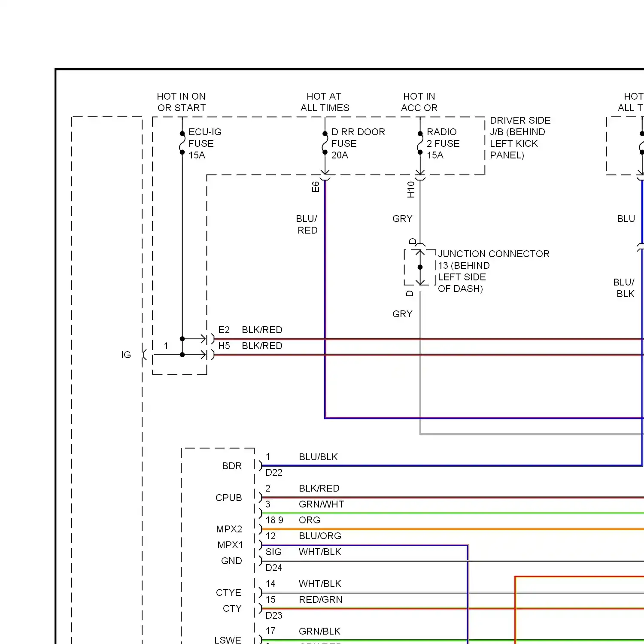Select the 'ORG' wire color label
The width and height of the screenshot is (644, 644).
(310, 520)
